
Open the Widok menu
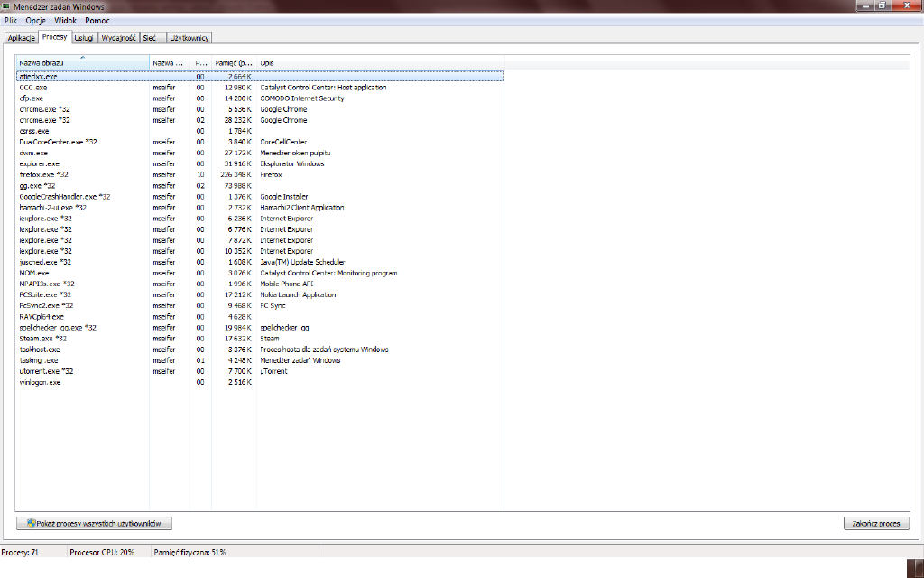click(65, 21)
